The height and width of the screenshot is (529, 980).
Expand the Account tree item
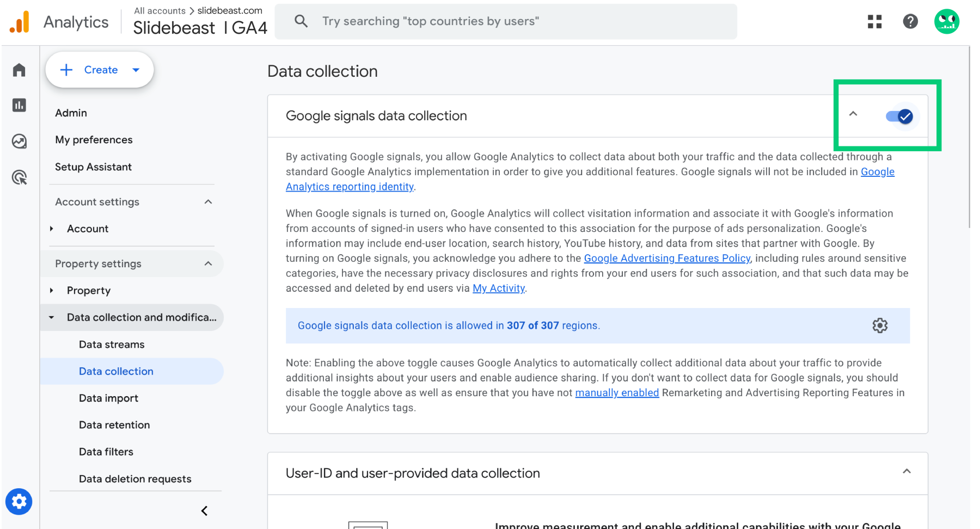[52, 229]
